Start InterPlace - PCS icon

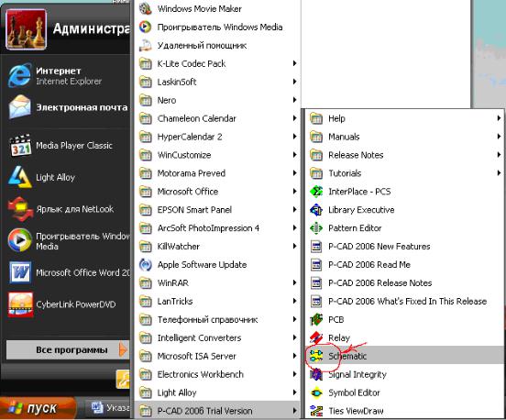tap(316, 192)
